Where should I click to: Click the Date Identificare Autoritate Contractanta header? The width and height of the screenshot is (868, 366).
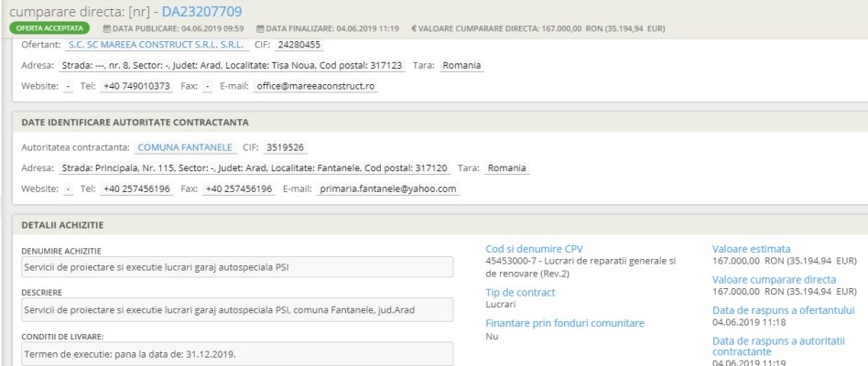136,123
